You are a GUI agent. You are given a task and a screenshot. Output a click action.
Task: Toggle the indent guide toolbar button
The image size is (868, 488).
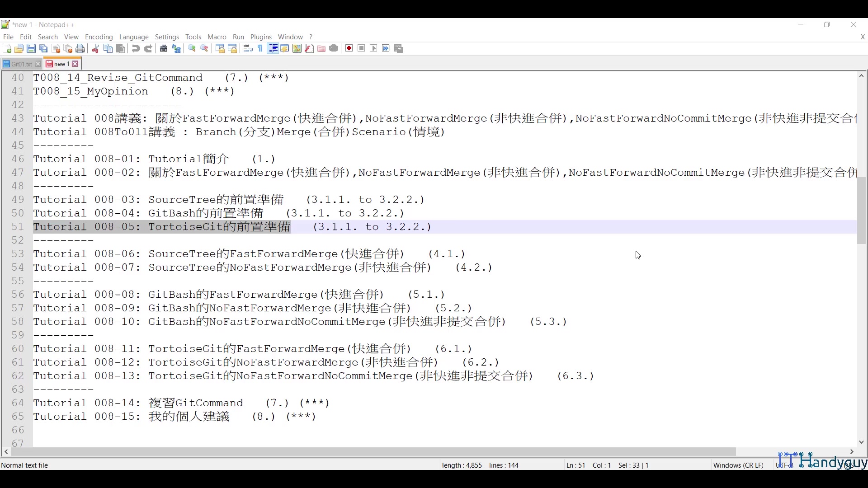click(273, 49)
